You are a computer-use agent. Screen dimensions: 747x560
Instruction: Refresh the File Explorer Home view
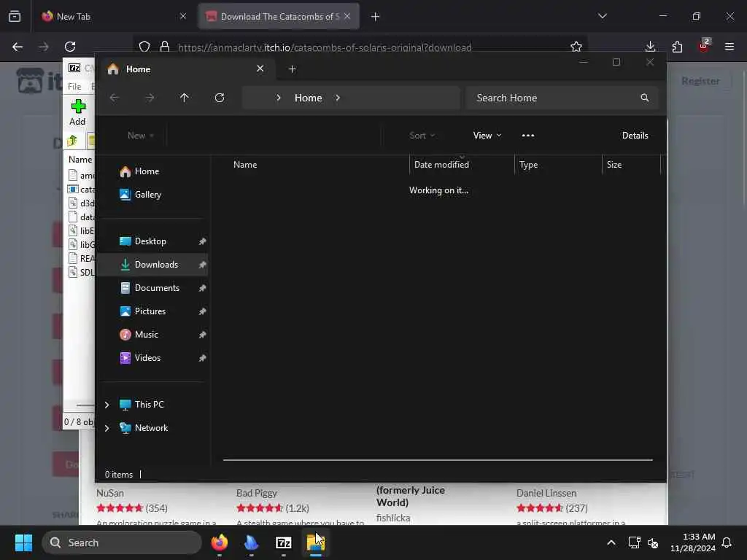[219, 98]
